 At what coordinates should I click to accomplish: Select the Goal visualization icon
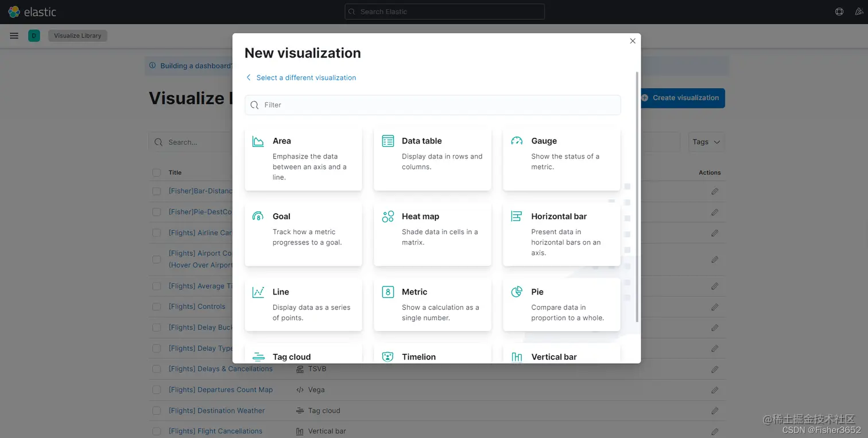pyautogui.click(x=258, y=216)
